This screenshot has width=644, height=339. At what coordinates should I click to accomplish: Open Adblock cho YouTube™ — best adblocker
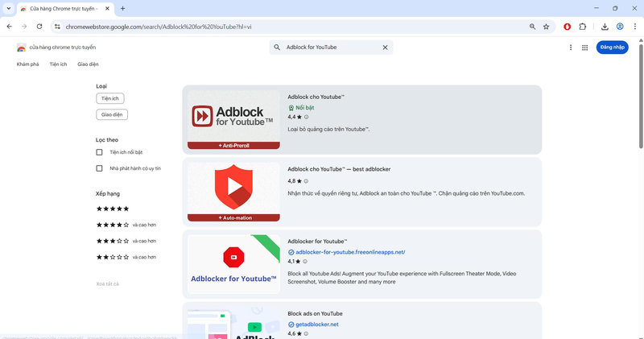pos(339,169)
